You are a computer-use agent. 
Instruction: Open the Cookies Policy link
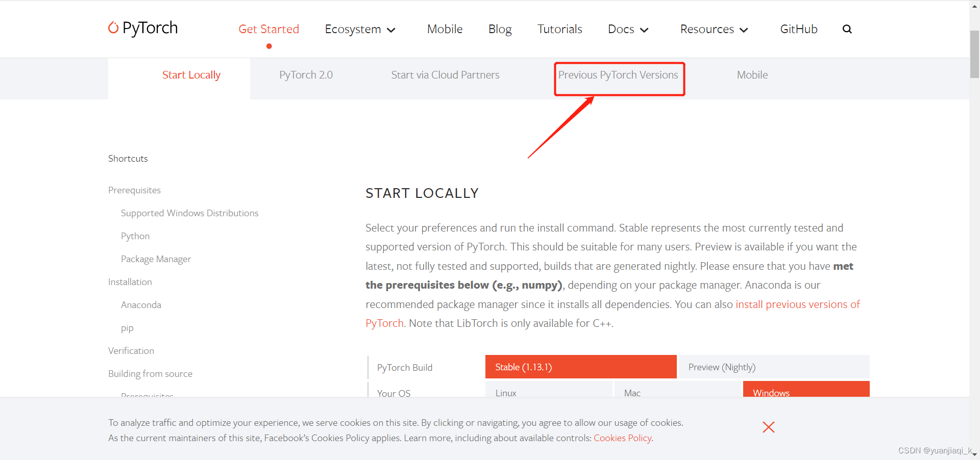[x=623, y=438]
